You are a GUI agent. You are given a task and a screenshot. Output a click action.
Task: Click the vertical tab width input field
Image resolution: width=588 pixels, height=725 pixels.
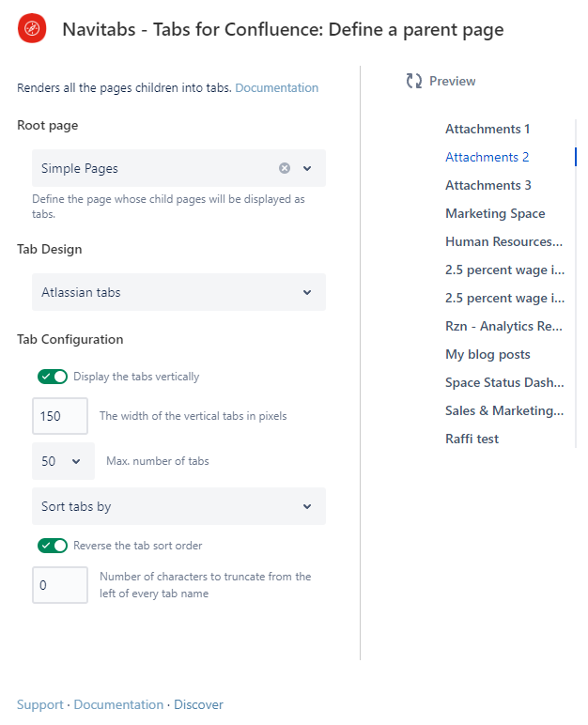(60, 416)
